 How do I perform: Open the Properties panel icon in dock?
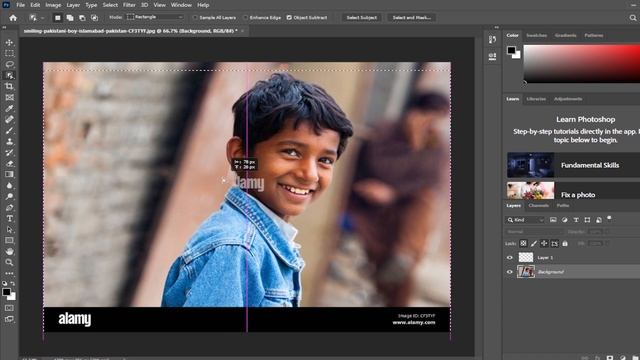492,56
